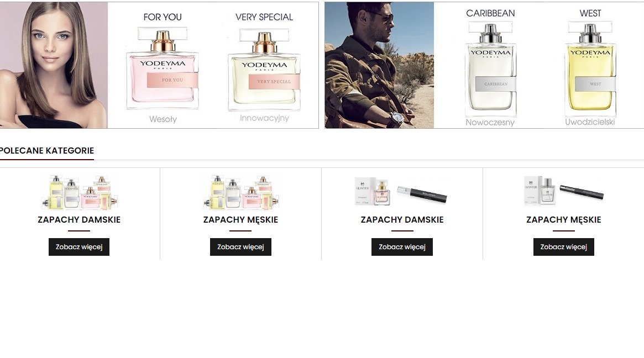Open the first ZAPACHY DAMSKIE title link
This screenshot has width=644, height=358.
(79, 220)
